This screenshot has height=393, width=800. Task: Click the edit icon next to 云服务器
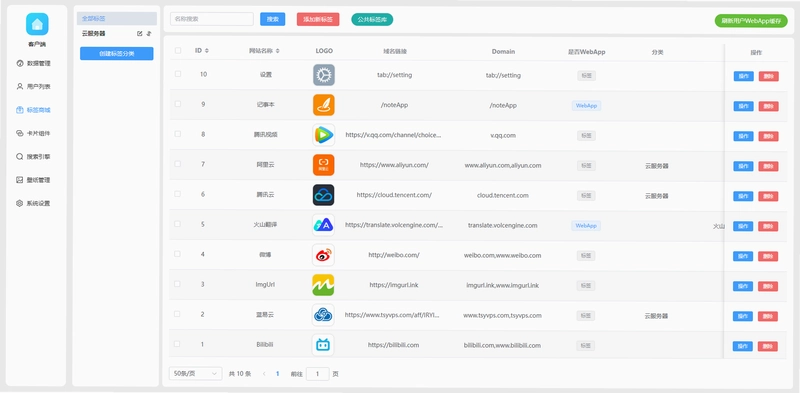pos(140,34)
